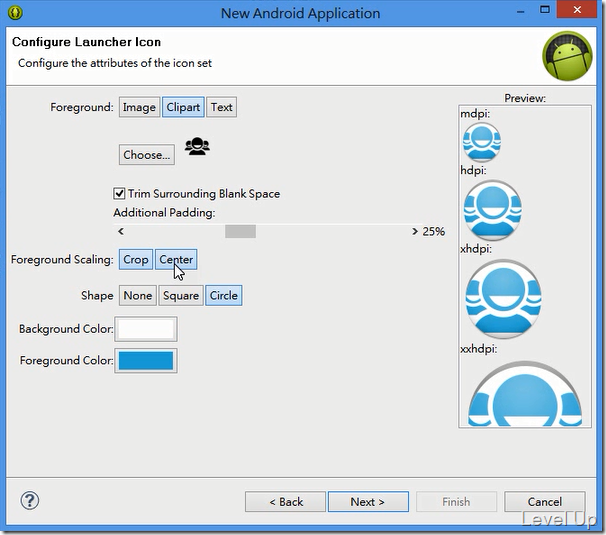Click the 25% padding value
The image size is (606, 535).
[434, 231]
